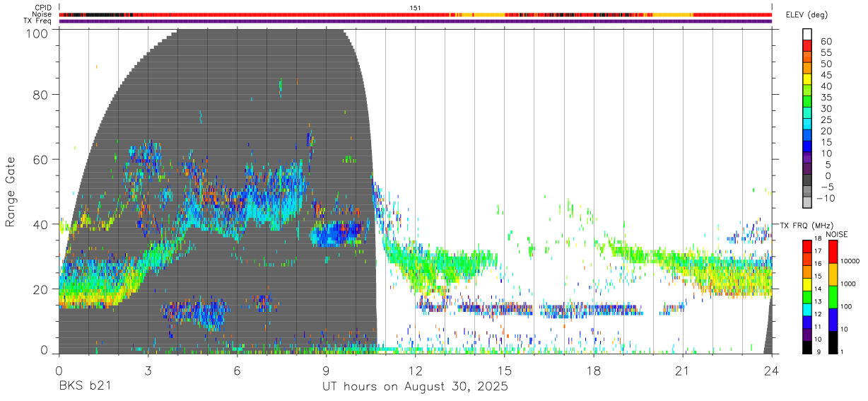Click the x-axis tick label '24'
This screenshot has width=868, height=401.
point(772,371)
